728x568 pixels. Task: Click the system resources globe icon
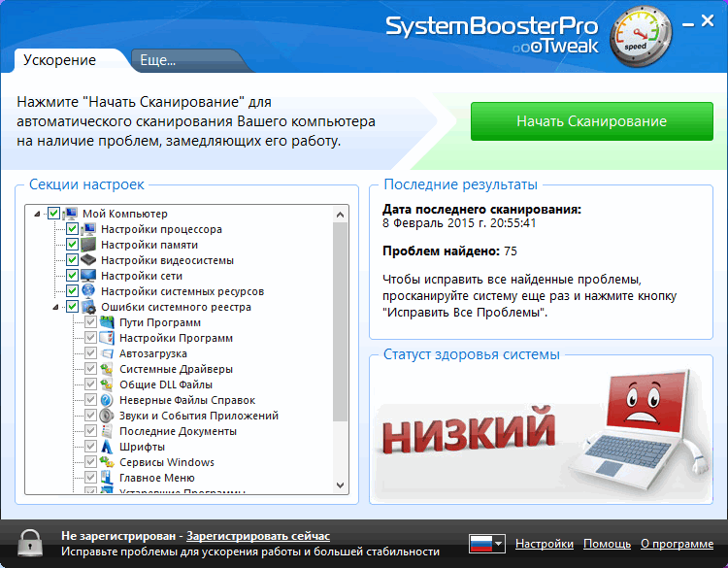click(x=88, y=291)
